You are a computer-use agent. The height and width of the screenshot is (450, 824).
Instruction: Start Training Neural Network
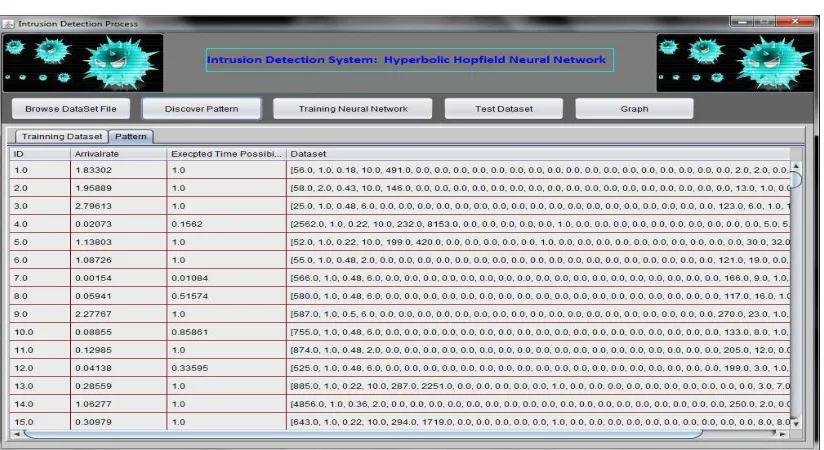pyautogui.click(x=353, y=109)
